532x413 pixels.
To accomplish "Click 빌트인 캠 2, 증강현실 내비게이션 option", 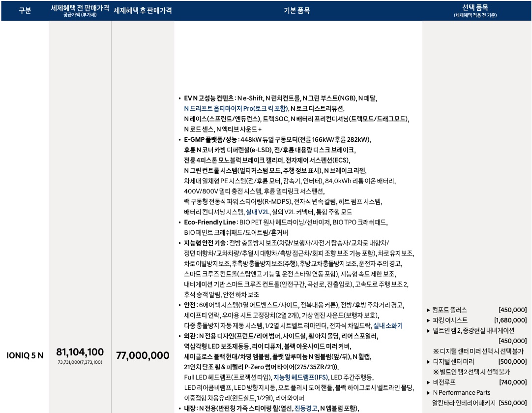I will click(473, 331).
